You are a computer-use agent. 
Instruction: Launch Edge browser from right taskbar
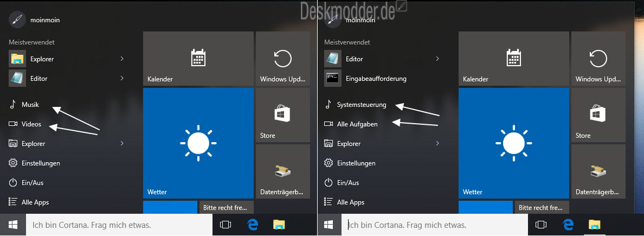[568, 225]
